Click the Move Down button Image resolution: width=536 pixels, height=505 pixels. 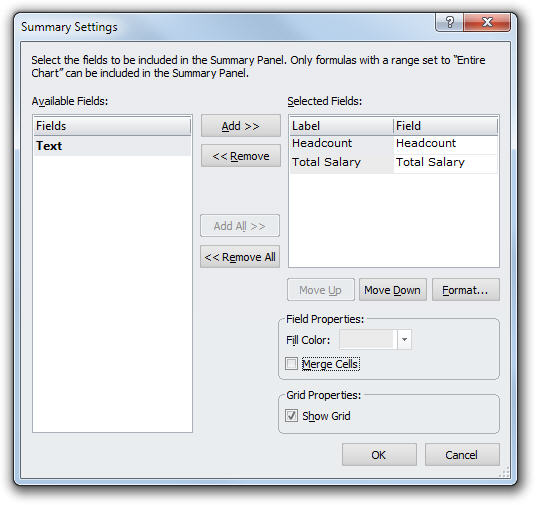pos(393,290)
